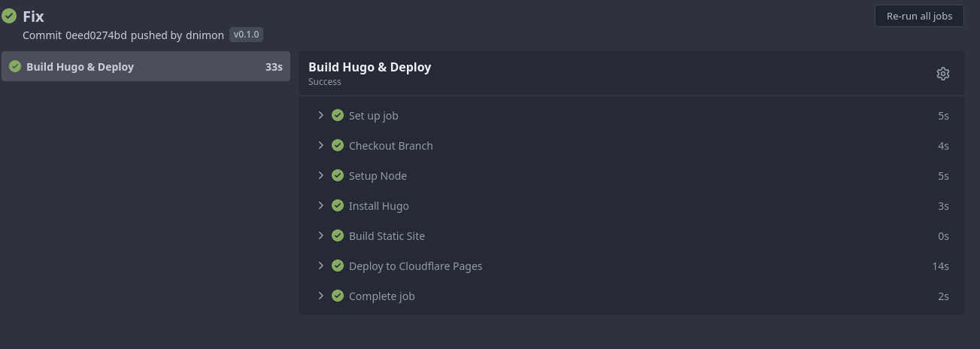Expand the Install Hugo step chevron
Image resolution: width=980 pixels, height=349 pixels.
[x=321, y=205]
